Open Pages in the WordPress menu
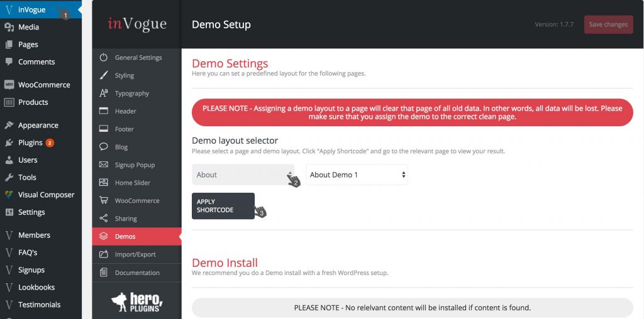The image size is (644, 319). point(41,45)
